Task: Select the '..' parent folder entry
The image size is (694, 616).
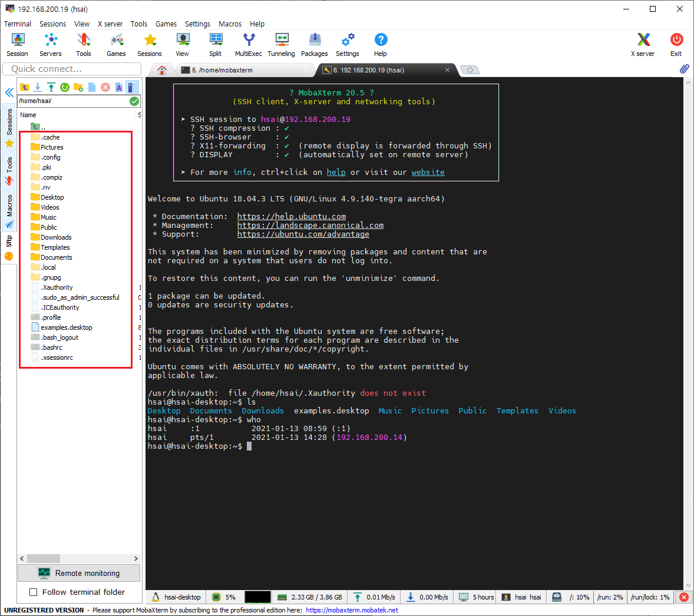Action: (38, 127)
